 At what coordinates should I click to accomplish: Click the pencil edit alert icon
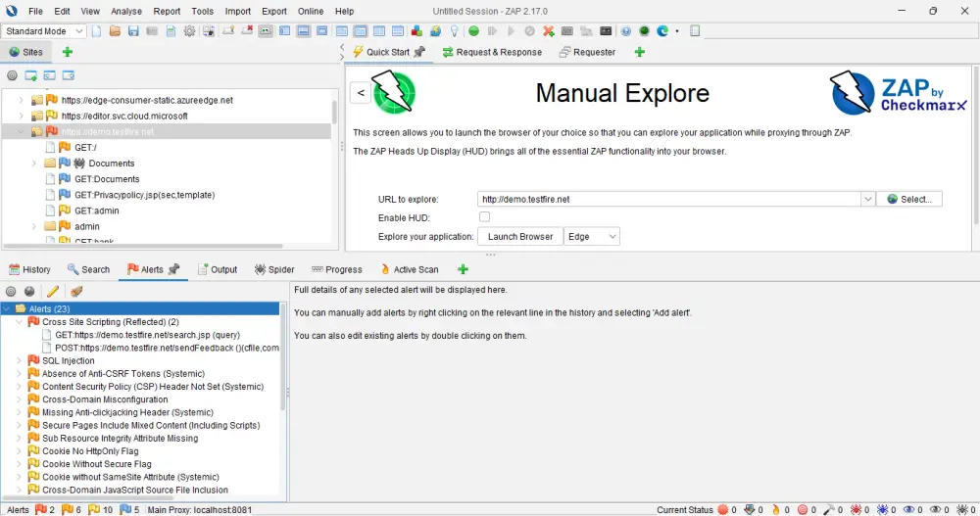coord(53,291)
